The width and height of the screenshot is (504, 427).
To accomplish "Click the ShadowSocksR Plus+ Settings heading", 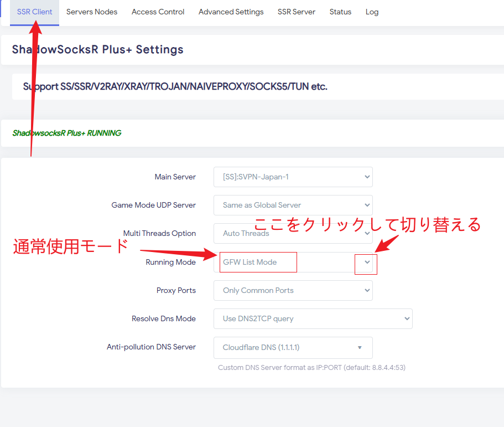I will click(x=97, y=49).
